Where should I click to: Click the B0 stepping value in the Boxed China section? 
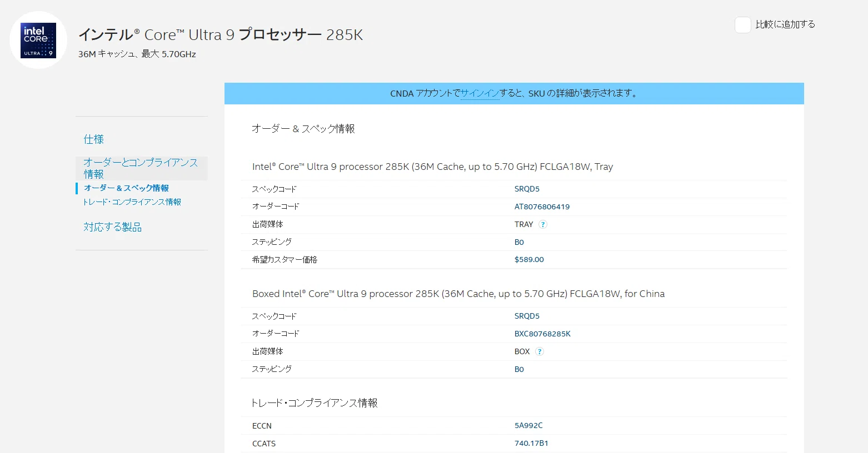[519, 369]
